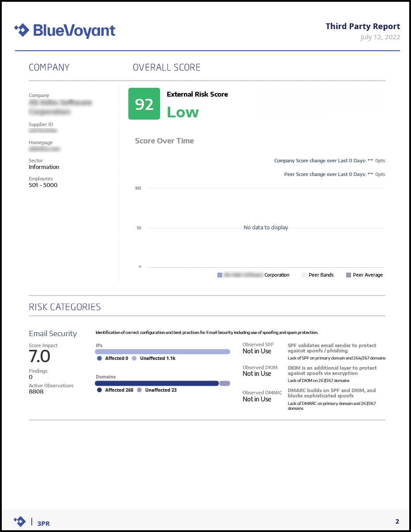Click the dot next to Unaffected 23

click(x=139, y=390)
